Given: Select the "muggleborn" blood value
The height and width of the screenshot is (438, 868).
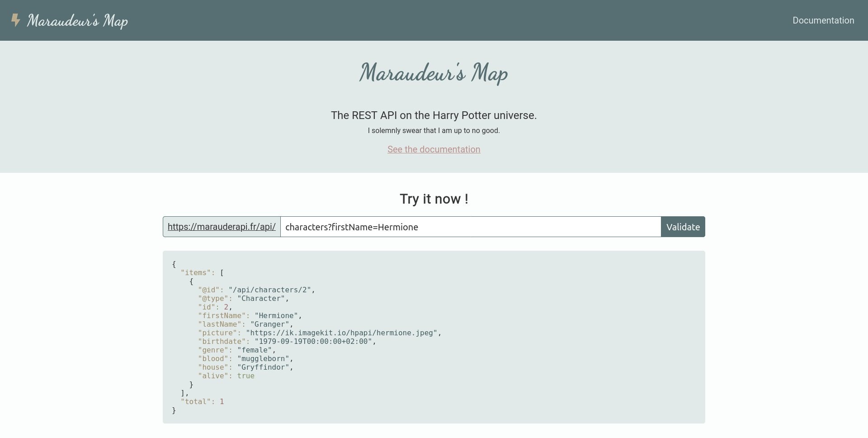Looking at the screenshot, I should [263, 359].
